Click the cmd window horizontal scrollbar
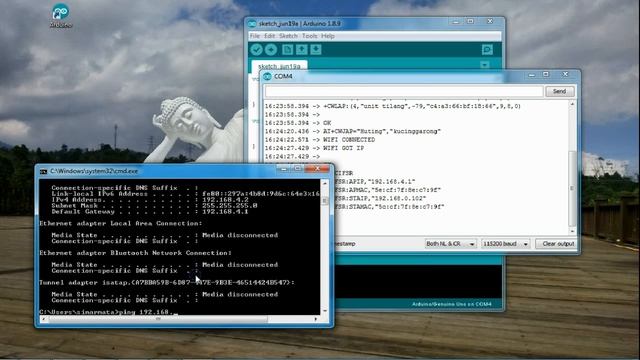 (x=158, y=319)
